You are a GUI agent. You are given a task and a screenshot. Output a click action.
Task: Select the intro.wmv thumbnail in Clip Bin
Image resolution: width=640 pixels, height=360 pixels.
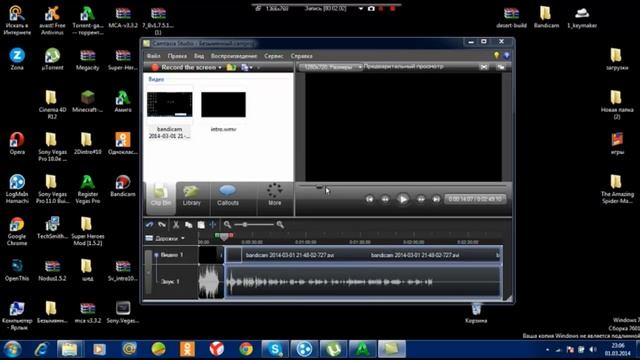(223, 104)
